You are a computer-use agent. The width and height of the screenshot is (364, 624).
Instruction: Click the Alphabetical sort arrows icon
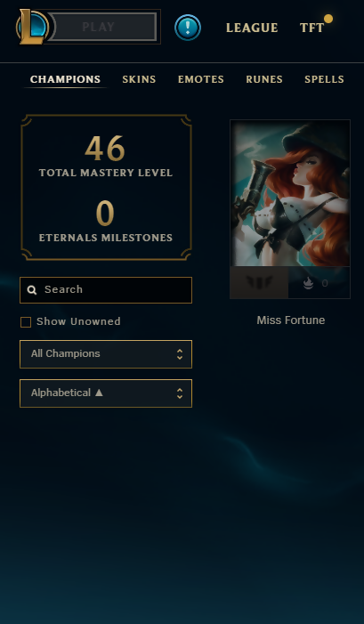[x=180, y=393]
